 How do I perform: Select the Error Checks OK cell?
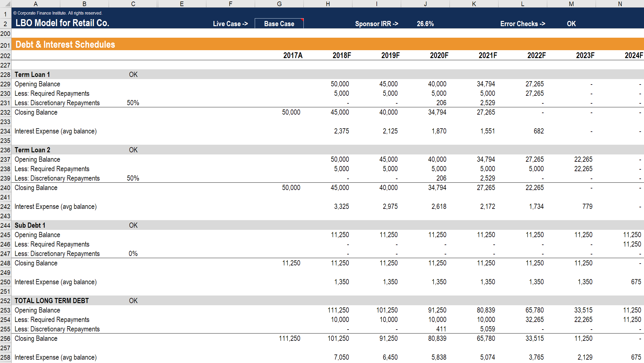click(571, 24)
